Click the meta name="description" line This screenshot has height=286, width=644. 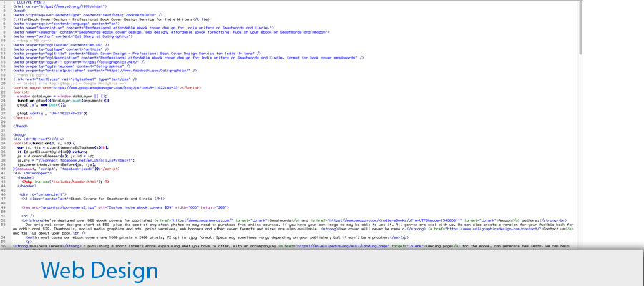[x=143, y=27]
